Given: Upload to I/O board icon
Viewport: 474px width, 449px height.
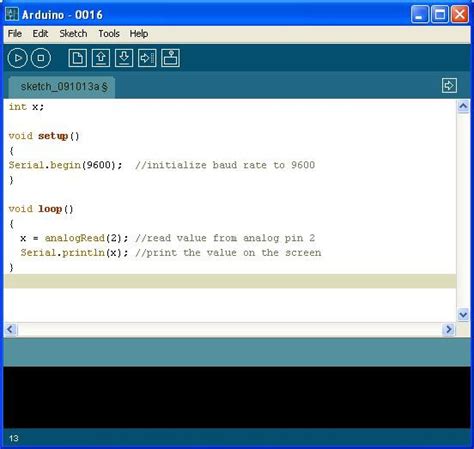Looking at the screenshot, I should pos(147,58).
